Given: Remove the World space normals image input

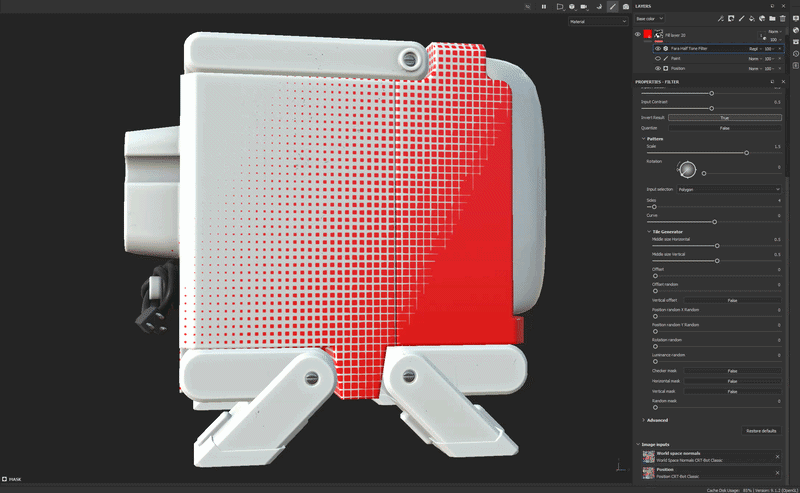Looking at the screenshot, I should pos(777,456).
